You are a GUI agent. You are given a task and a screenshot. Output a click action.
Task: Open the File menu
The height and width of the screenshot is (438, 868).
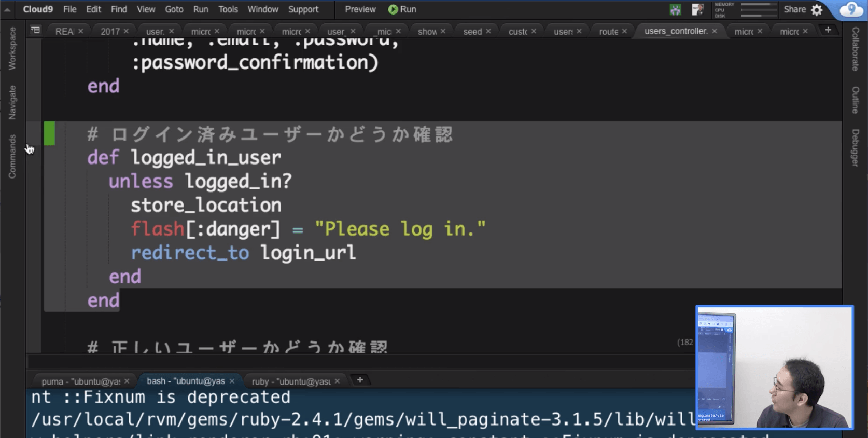pos(69,9)
